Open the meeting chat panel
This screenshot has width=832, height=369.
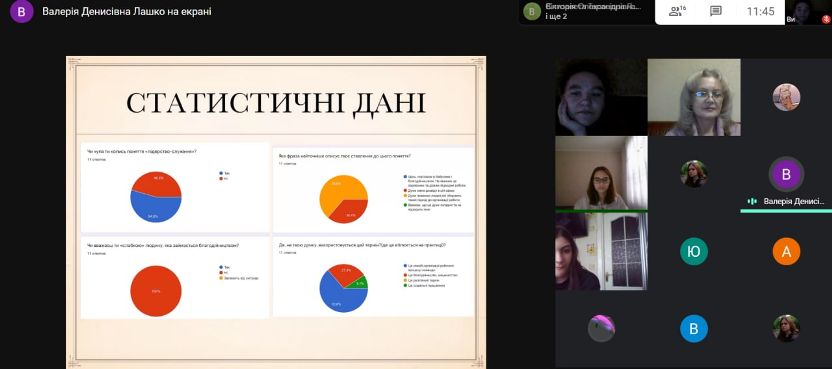click(716, 11)
